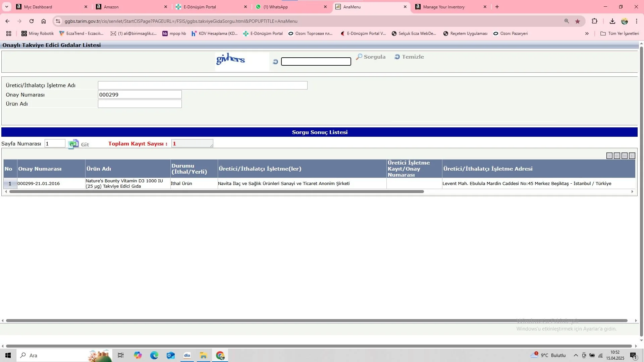Viewport: 644px width, 362px height.
Task: Expand the hidden bookmarks chevron
Action: tap(587, 34)
